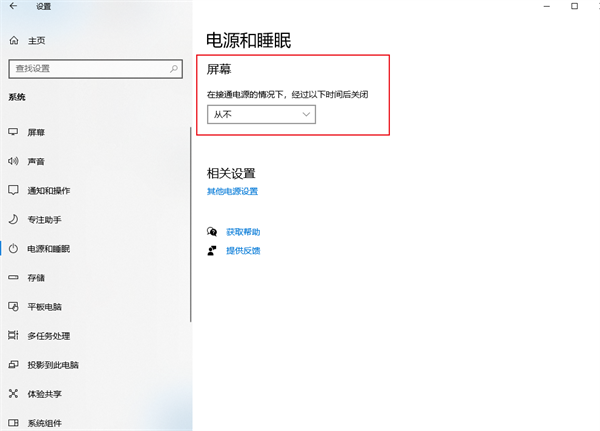Screen dimensions: 600x431
Task: Maximize the Settings window
Action: 574,6
